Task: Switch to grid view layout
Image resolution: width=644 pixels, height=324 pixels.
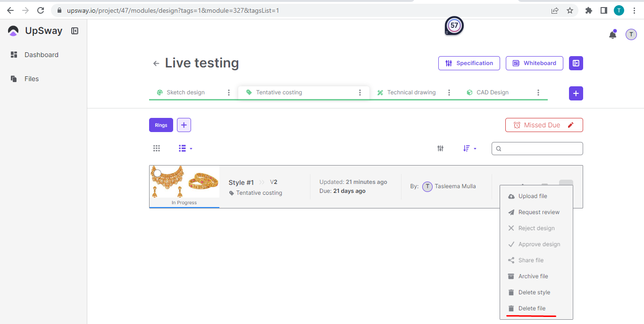Action: pos(157,149)
